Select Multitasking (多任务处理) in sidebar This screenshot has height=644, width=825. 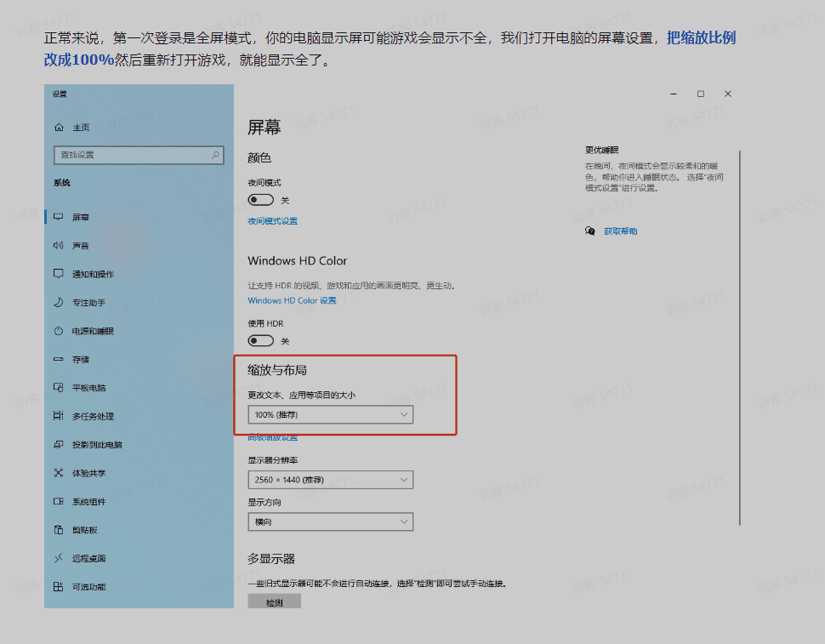click(92, 416)
